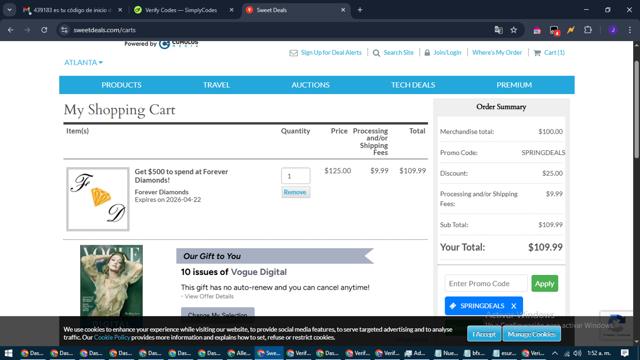The height and width of the screenshot is (360, 640).
Task: Open the TRAVEL menu
Action: 216,85
